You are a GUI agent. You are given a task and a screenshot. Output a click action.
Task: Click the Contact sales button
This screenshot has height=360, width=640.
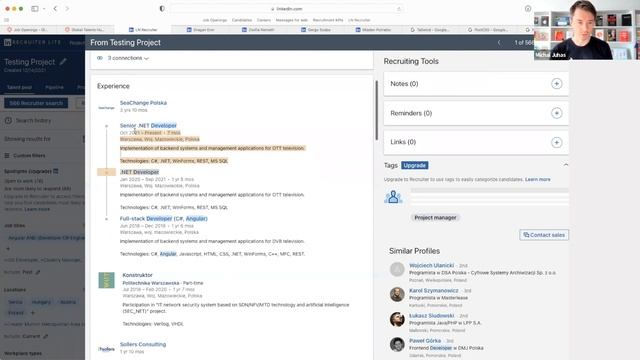tap(544, 235)
